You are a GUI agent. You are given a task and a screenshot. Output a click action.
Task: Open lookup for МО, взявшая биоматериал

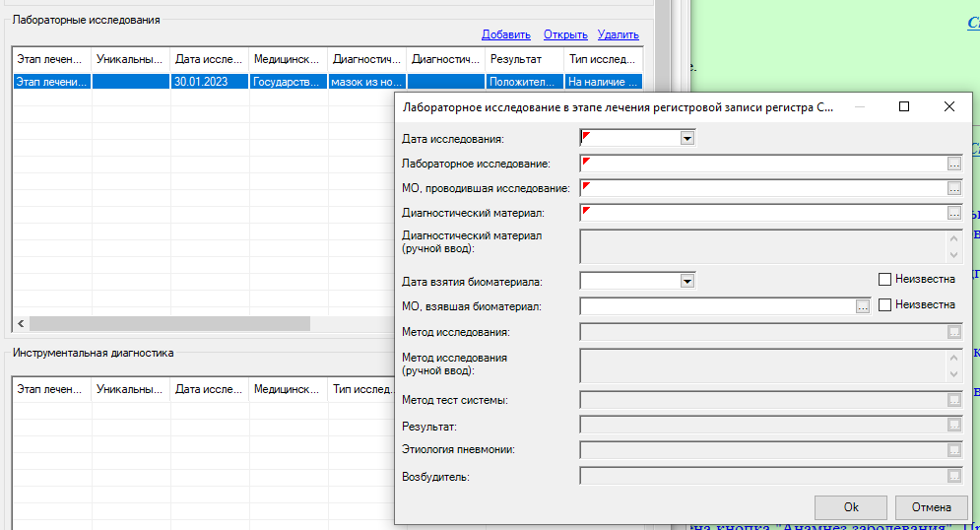(863, 306)
